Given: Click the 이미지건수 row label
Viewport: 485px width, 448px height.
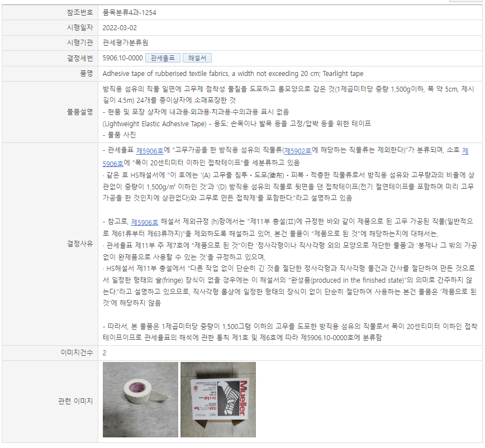Looking at the screenshot, I should click(x=77, y=353).
